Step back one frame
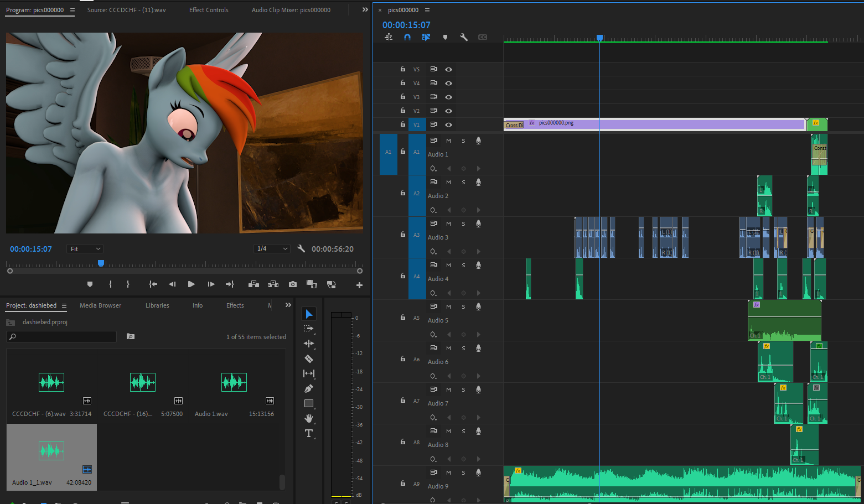The image size is (864, 504). [x=172, y=284]
